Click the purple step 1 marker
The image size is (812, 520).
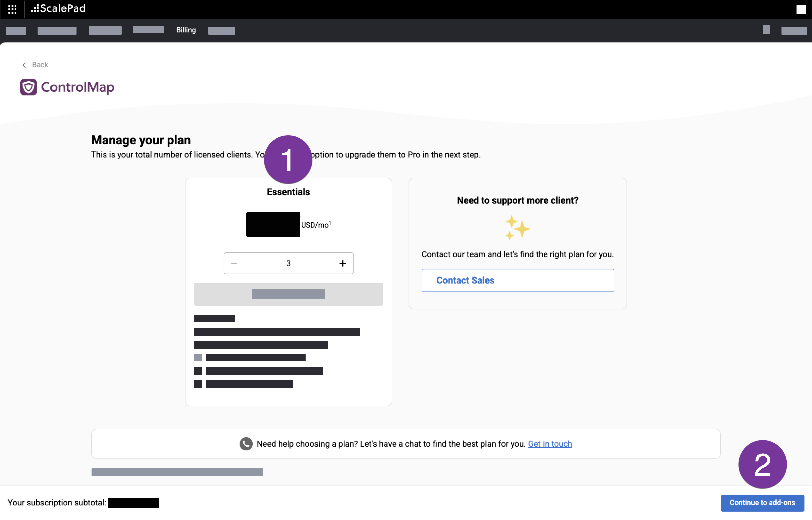point(288,159)
